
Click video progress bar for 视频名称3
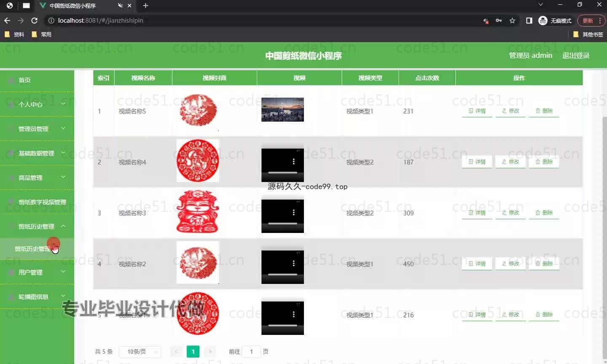(282, 223)
